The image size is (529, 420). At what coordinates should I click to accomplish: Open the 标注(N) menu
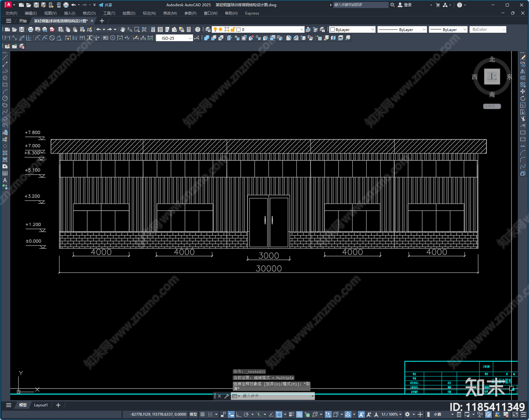coord(149,13)
